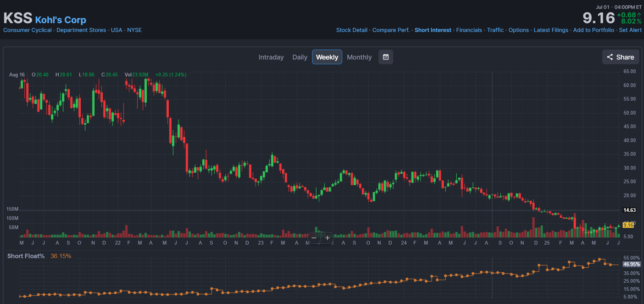Click the yellow 9.16 price tag on axis
644x304 pixels.
coord(628,225)
